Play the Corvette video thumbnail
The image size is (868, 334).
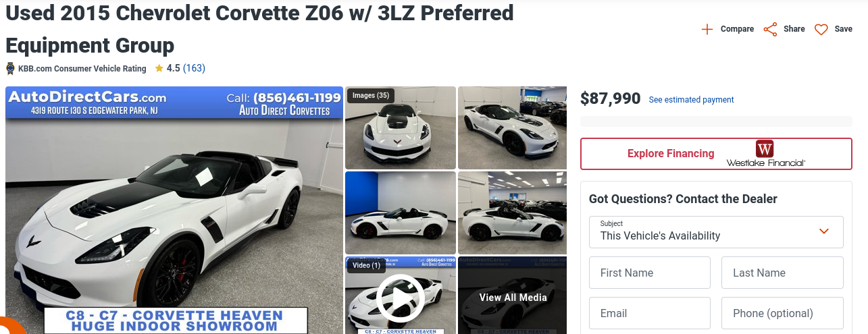pyautogui.click(x=401, y=296)
